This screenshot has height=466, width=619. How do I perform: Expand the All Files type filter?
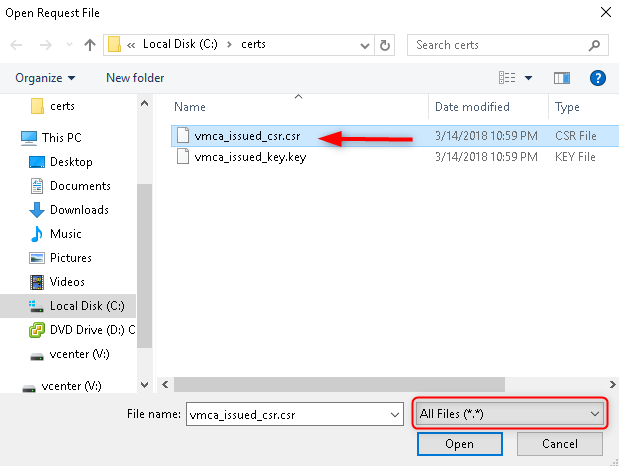click(510, 413)
